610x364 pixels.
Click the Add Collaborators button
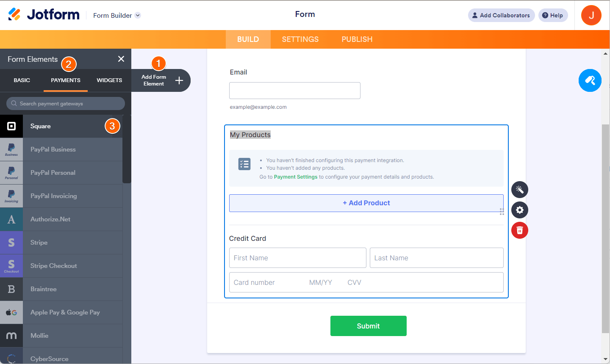pos(501,15)
